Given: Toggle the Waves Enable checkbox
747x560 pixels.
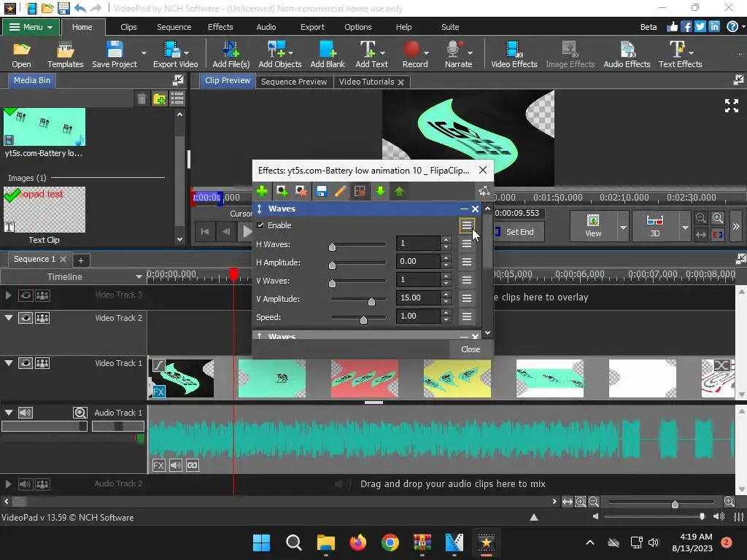Looking at the screenshot, I should pyautogui.click(x=260, y=225).
